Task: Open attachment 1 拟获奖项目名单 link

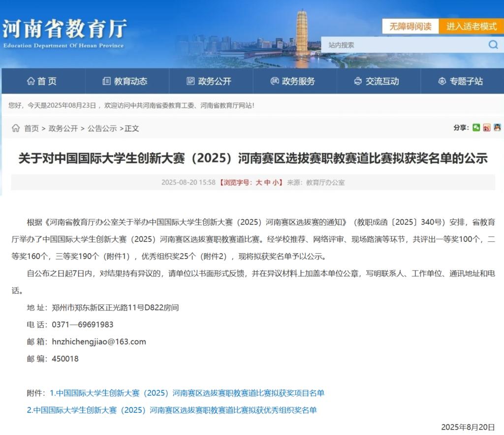Action: (187, 393)
